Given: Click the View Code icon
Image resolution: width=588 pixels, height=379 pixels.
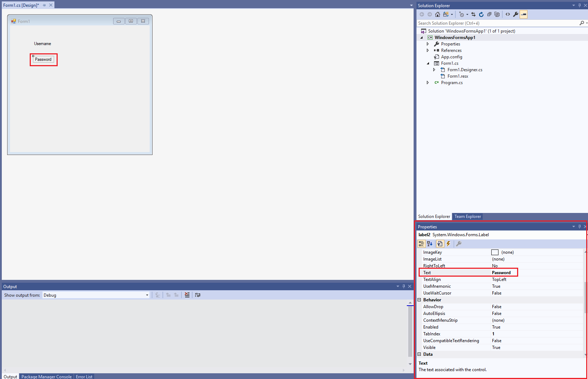Looking at the screenshot, I should (x=508, y=14).
